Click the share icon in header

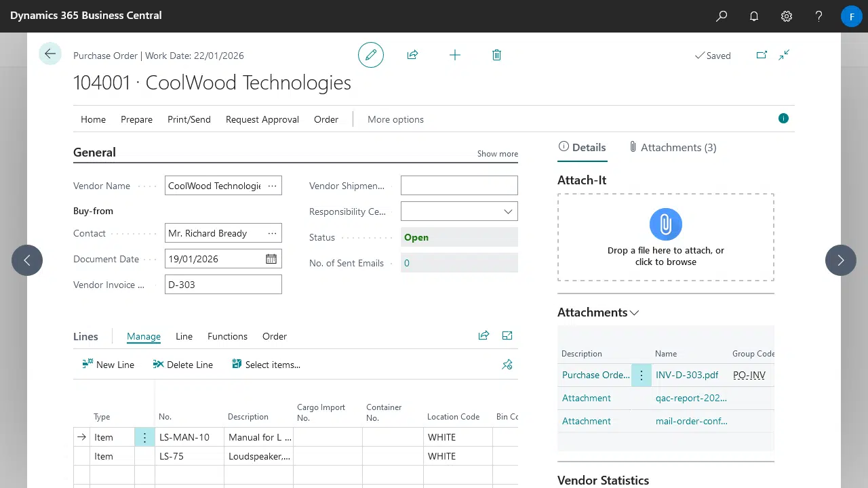coord(412,55)
